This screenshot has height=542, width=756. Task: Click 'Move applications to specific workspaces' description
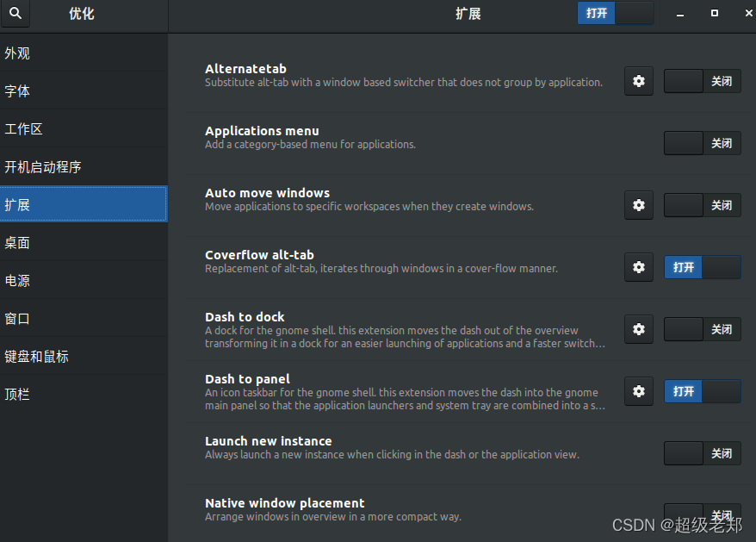click(369, 207)
